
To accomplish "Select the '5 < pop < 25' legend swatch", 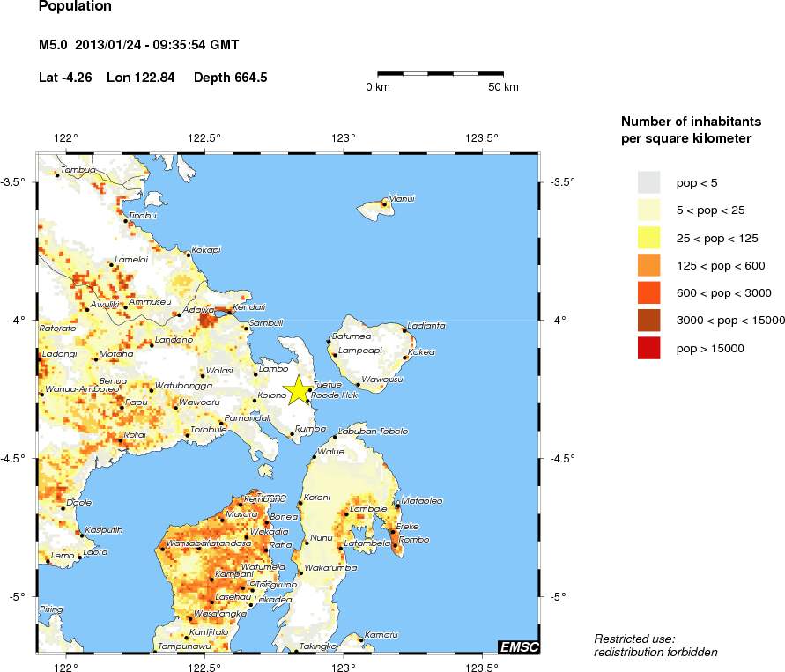I will (648, 210).
